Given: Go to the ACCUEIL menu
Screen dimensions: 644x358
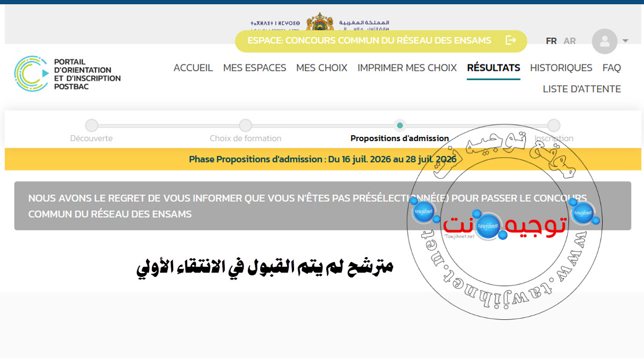Looking at the screenshot, I should tap(193, 68).
